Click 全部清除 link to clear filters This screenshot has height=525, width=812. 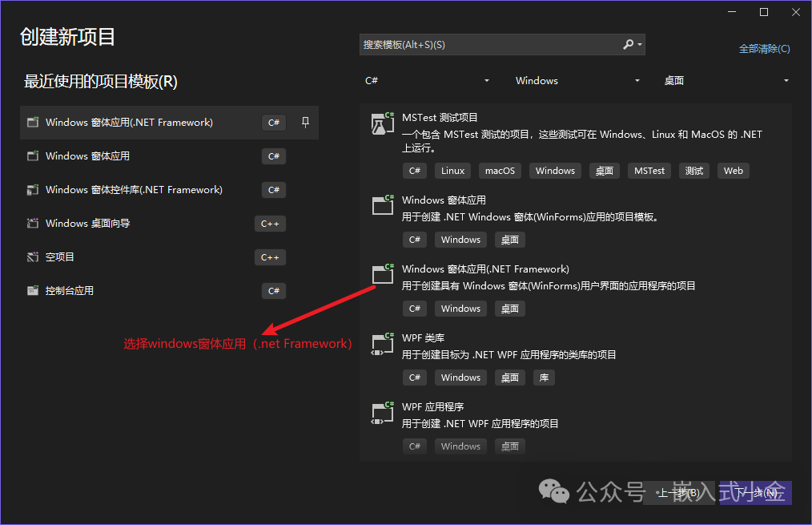point(765,49)
